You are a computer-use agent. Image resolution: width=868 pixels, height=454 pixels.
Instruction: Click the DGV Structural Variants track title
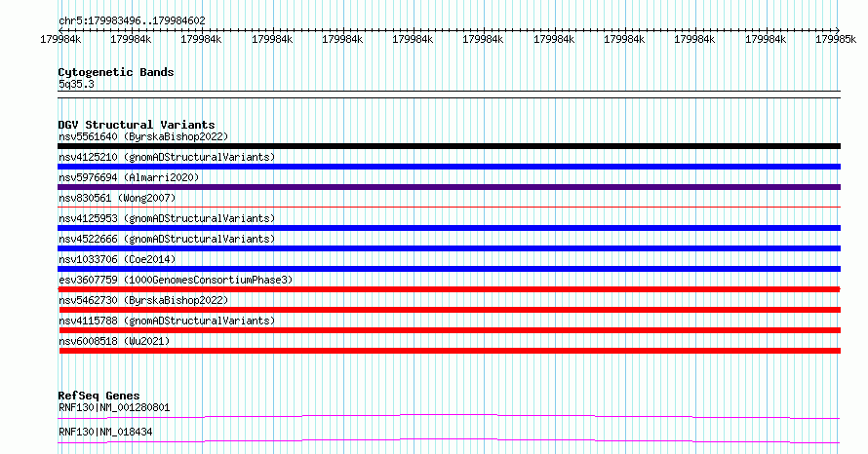pos(137,125)
